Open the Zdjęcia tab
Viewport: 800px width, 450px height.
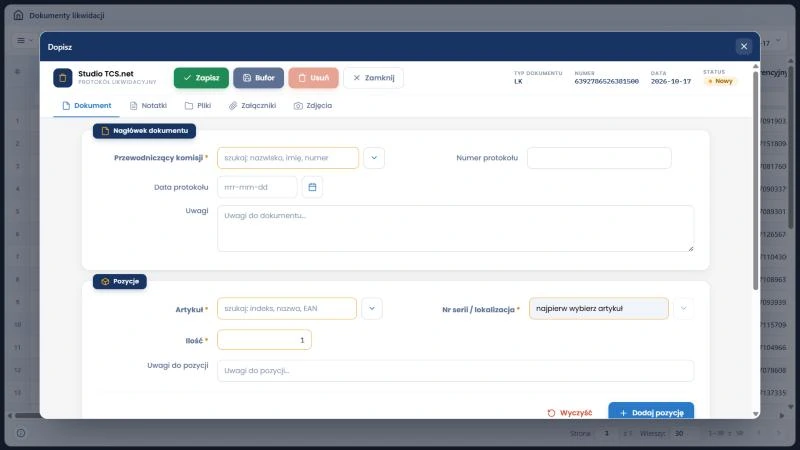[313, 106]
